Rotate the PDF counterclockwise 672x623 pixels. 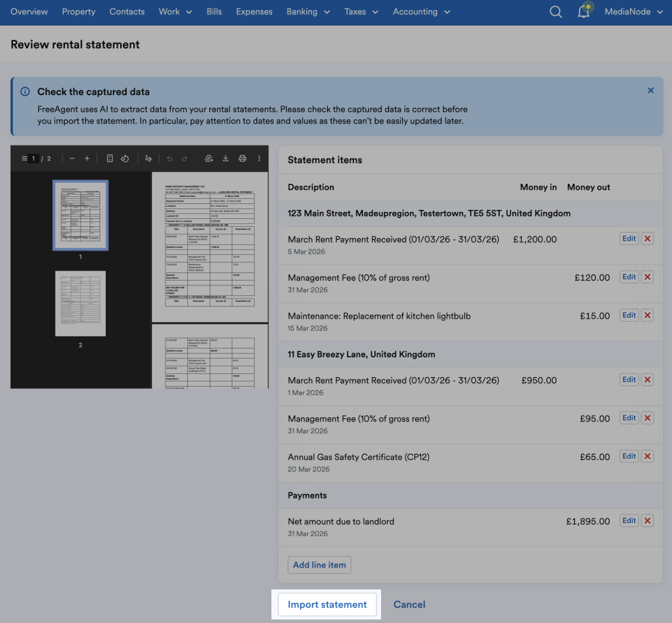click(x=125, y=158)
